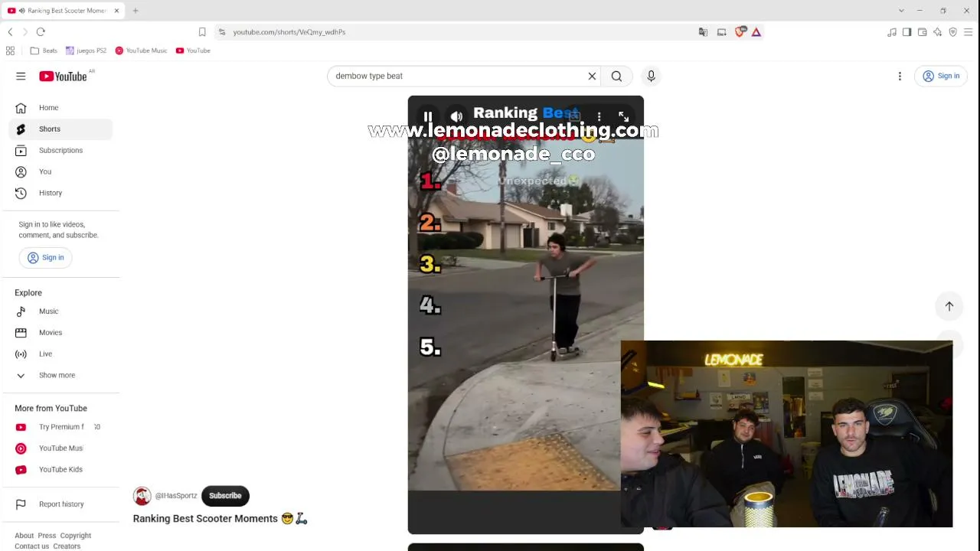Open the Creators footer link

(x=67, y=546)
